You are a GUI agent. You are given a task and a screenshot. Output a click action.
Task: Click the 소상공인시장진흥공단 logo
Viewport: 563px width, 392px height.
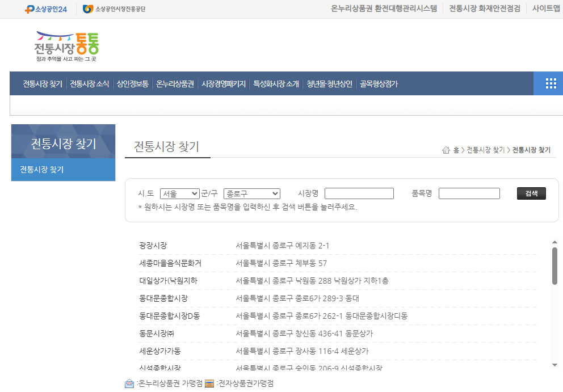[x=114, y=9]
